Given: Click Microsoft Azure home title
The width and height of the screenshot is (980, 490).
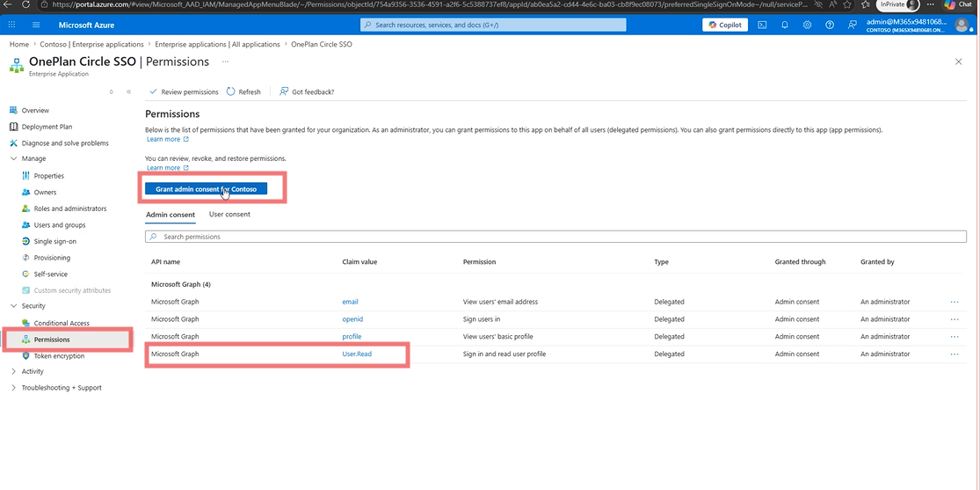Looking at the screenshot, I should (x=86, y=25).
